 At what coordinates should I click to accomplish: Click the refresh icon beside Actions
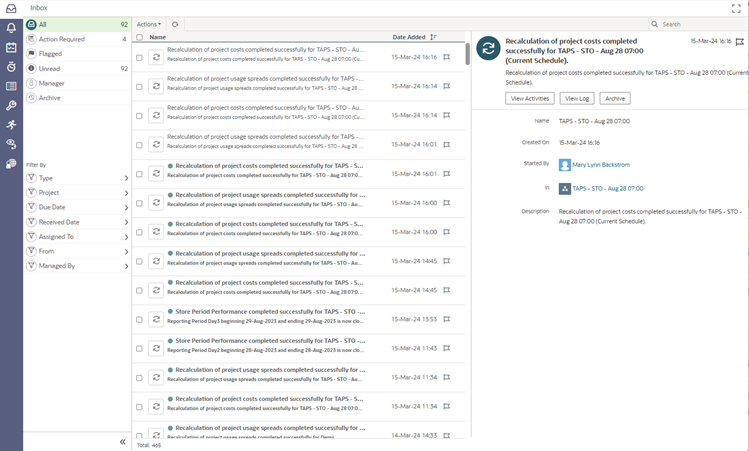click(x=175, y=24)
